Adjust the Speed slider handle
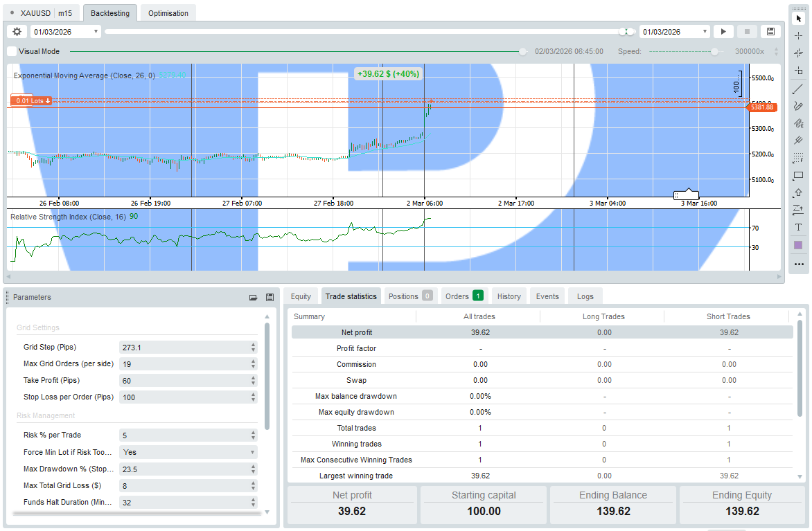Screen dimensions: 812x531 (714, 51)
